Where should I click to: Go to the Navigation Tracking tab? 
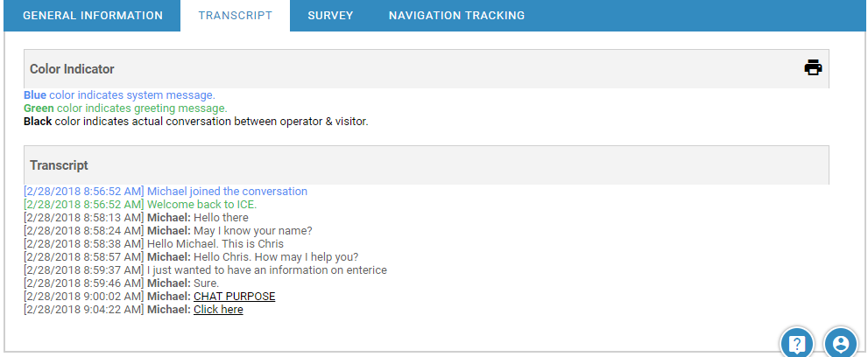456,16
